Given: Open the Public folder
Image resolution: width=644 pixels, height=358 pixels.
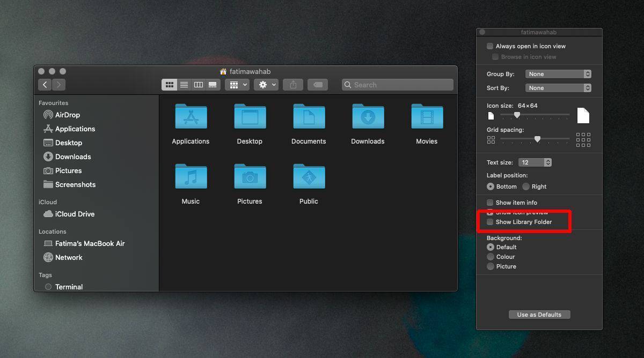Looking at the screenshot, I should point(309,176).
